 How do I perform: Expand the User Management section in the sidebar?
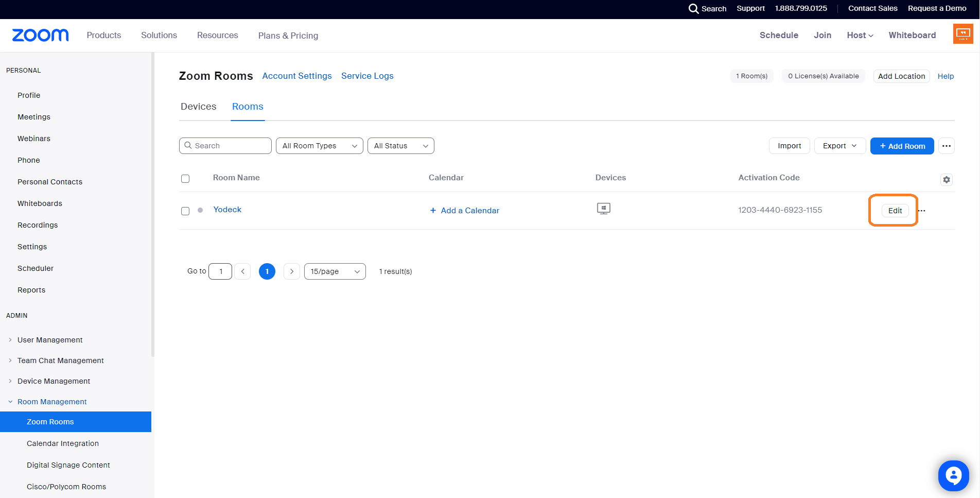tap(50, 340)
